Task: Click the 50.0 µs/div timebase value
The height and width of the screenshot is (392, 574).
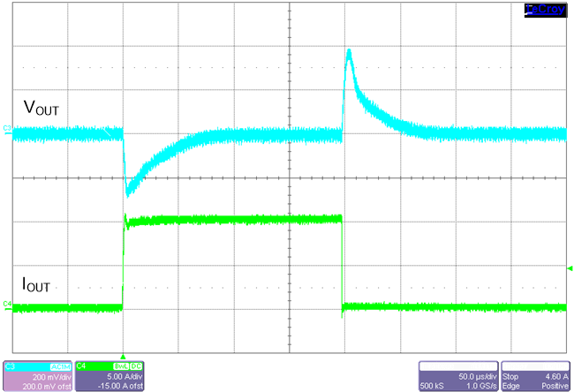Action: [x=478, y=377]
